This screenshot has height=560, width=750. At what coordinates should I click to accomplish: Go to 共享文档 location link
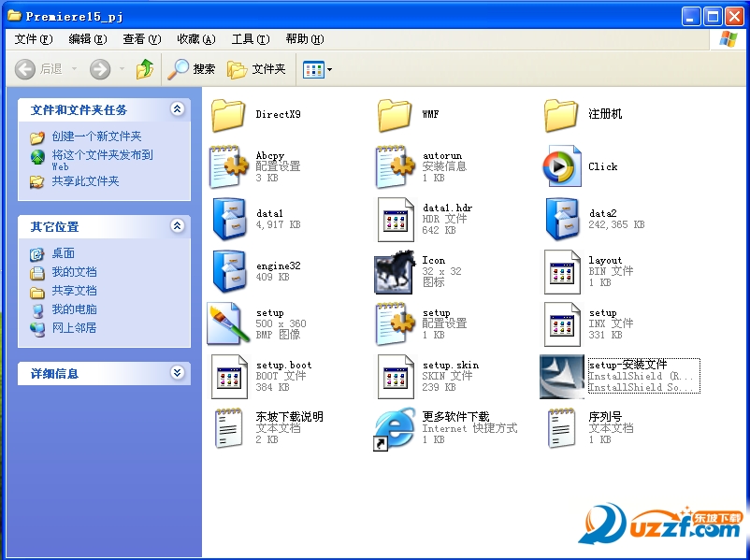click(74, 290)
